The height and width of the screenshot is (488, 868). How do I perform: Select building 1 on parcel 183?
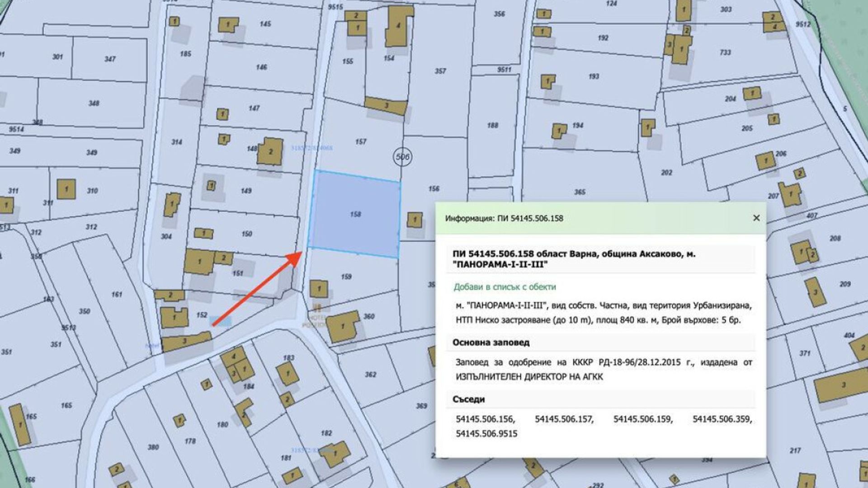(x=287, y=374)
